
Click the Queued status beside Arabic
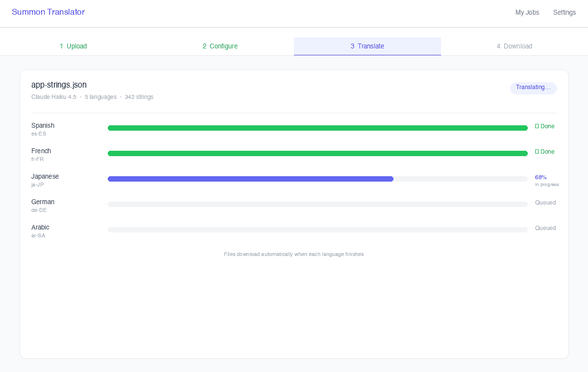(545, 228)
